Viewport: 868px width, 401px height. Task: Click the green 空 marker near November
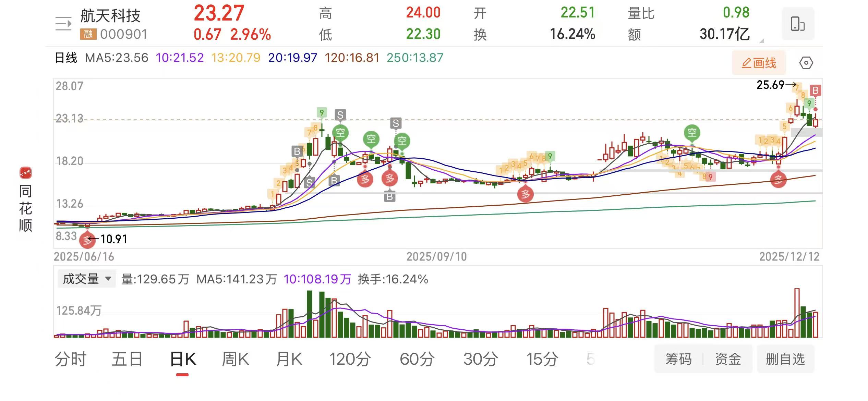point(692,132)
